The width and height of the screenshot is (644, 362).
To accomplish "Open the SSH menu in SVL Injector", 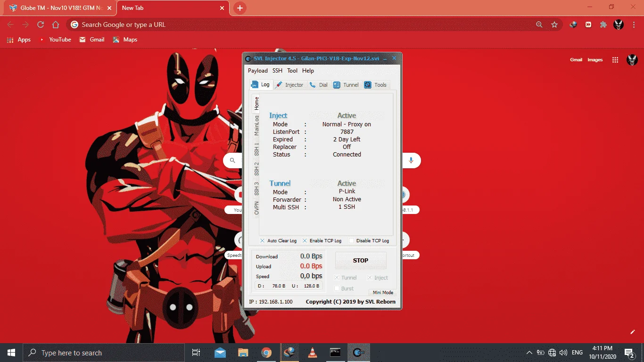I will click(277, 71).
